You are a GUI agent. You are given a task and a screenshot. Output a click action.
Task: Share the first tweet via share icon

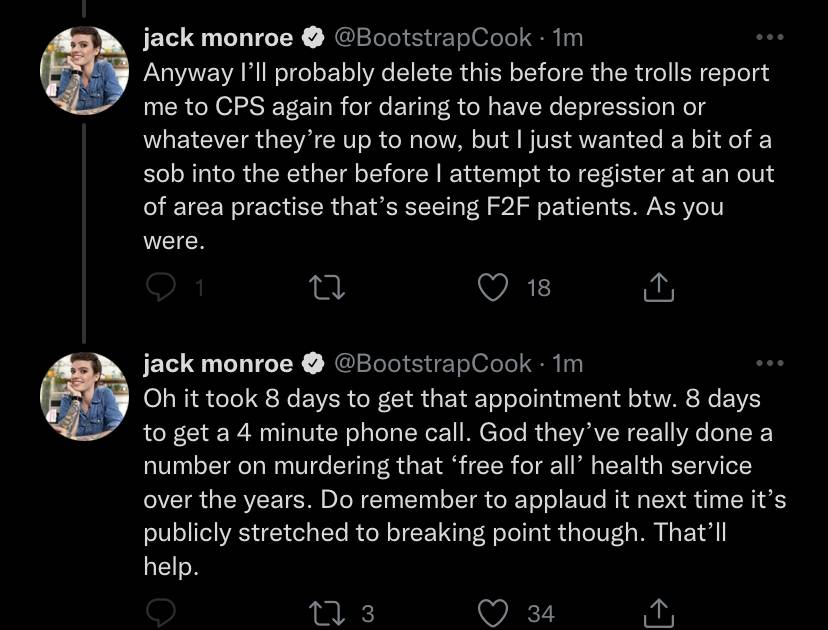click(658, 287)
